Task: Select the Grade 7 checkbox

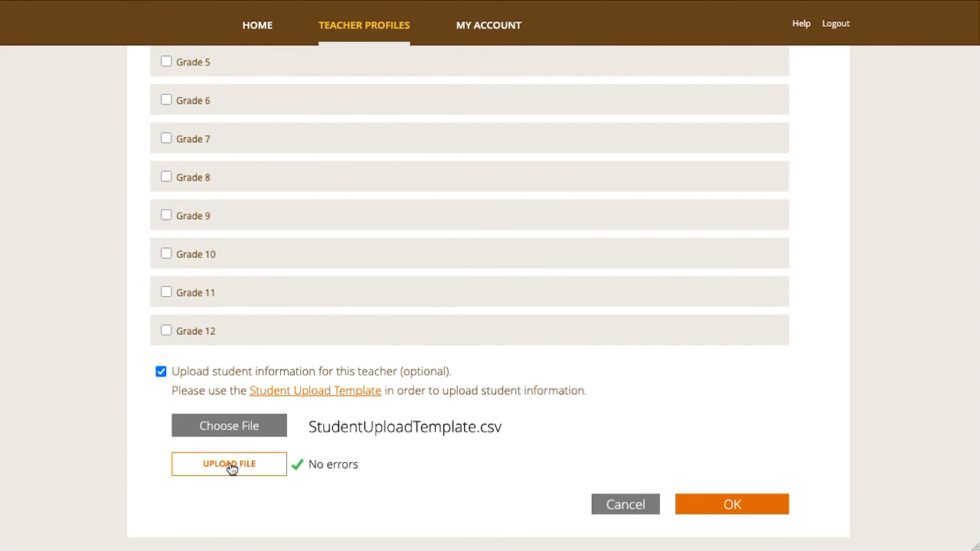Action: [166, 138]
